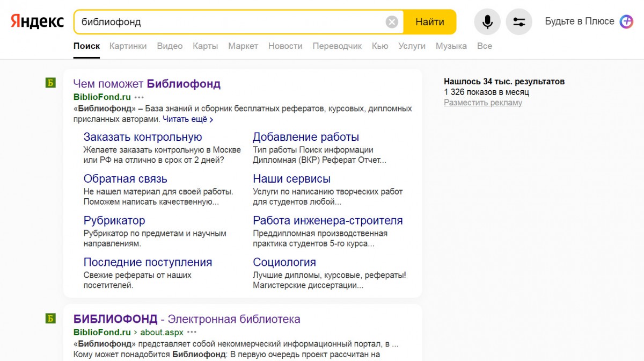Viewport: 644px width, 361px height.
Task: Start voice search with the microphone icon
Action: (487, 22)
